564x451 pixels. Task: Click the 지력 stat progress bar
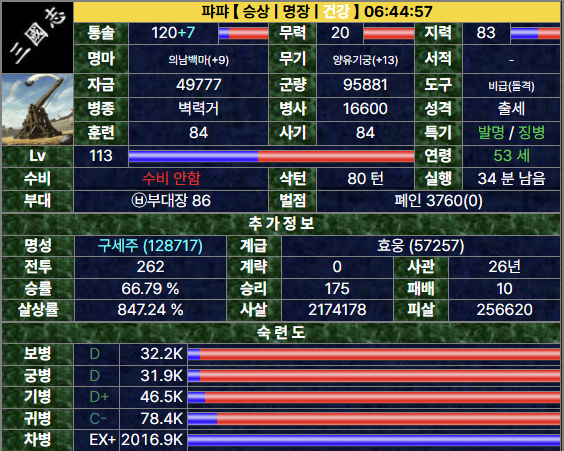click(535, 33)
